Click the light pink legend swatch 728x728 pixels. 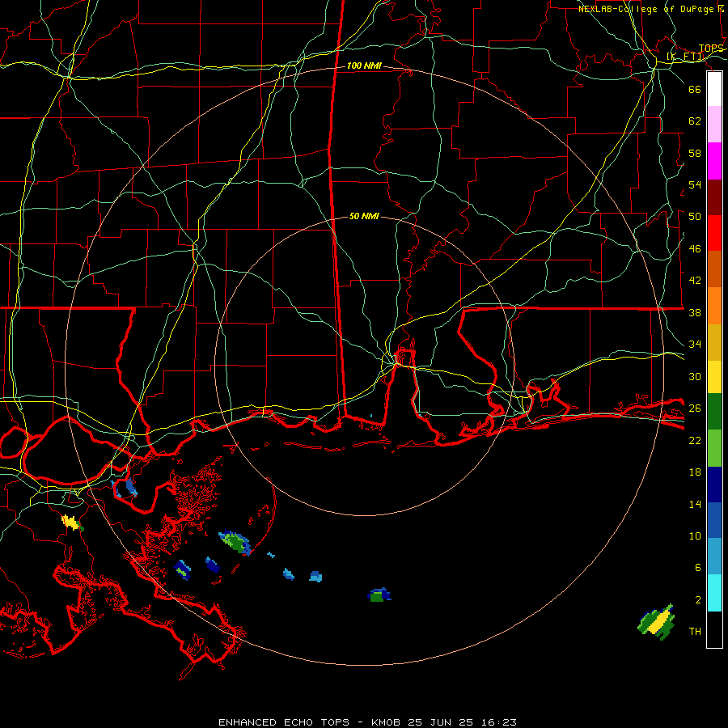pos(714,125)
